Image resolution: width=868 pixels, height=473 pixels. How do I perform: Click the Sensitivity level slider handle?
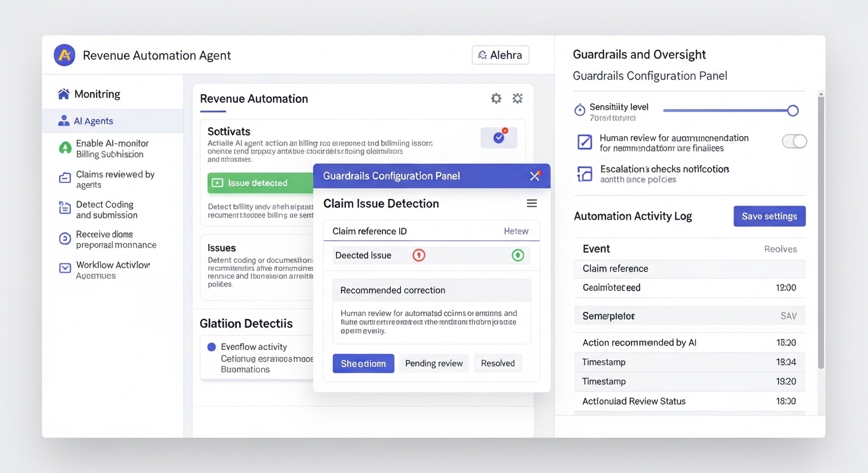click(x=793, y=111)
